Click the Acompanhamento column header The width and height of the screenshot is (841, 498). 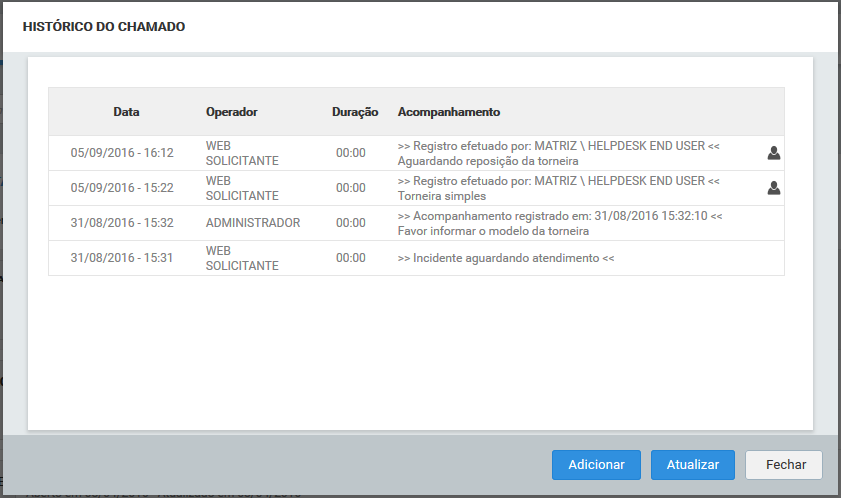tap(449, 112)
